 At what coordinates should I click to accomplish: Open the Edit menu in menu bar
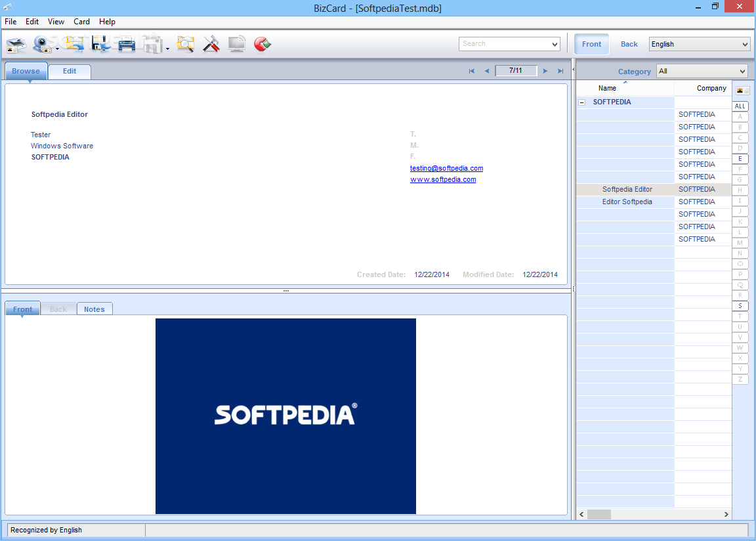point(32,22)
